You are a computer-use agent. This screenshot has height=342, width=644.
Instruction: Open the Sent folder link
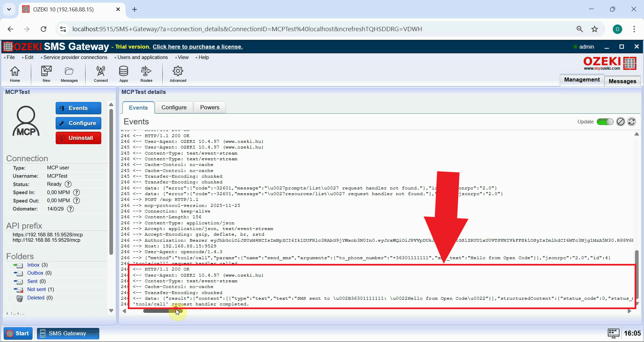click(32, 281)
